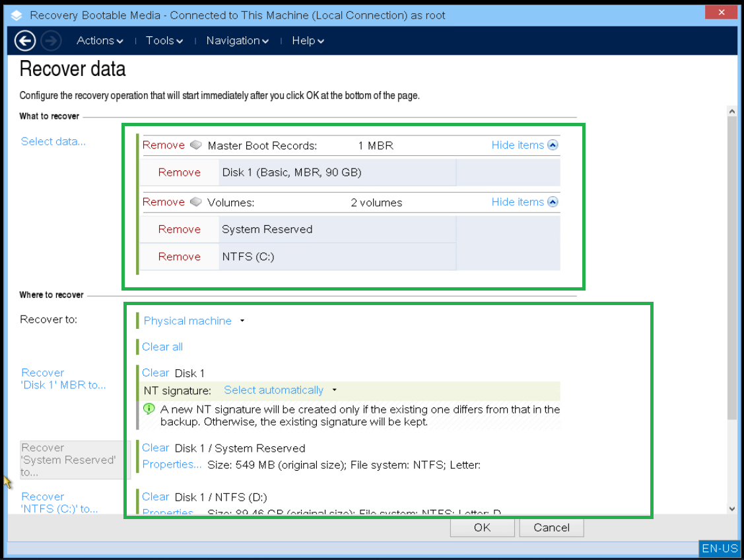
Task: Click the Acronis logo in the title bar
Action: click(15, 15)
